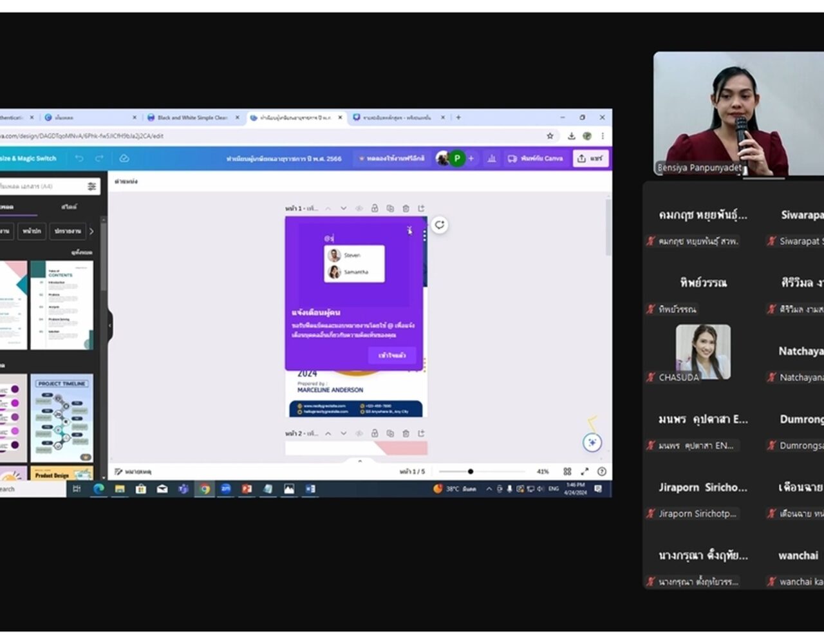Image resolution: width=824 pixels, height=644 pixels.
Task: Hide page 1 using the eye icon
Action: click(x=359, y=208)
